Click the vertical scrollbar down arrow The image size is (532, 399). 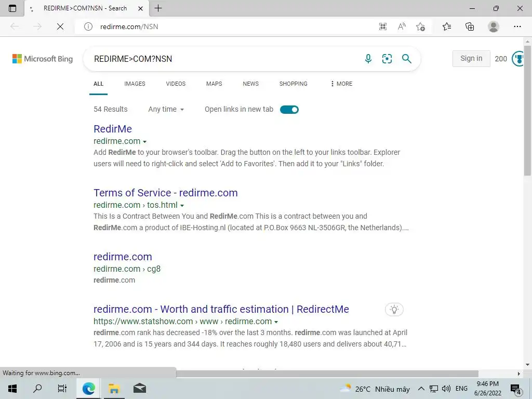(x=527, y=365)
